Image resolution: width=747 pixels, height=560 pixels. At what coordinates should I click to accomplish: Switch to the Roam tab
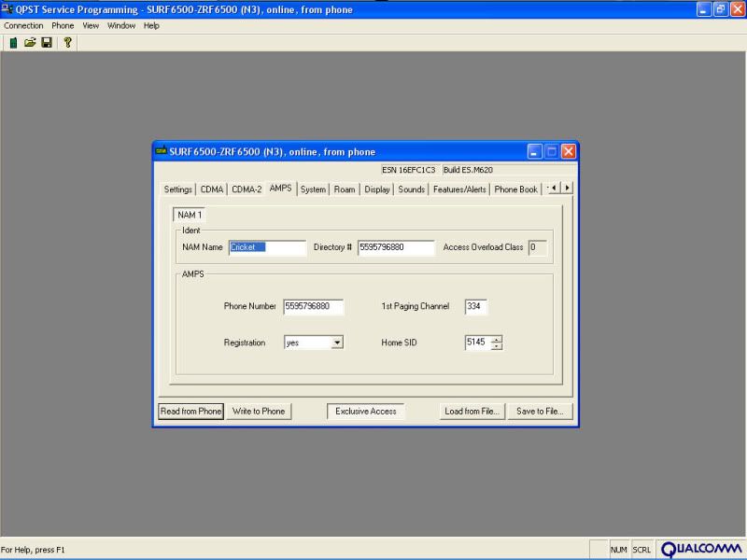click(x=345, y=189)
